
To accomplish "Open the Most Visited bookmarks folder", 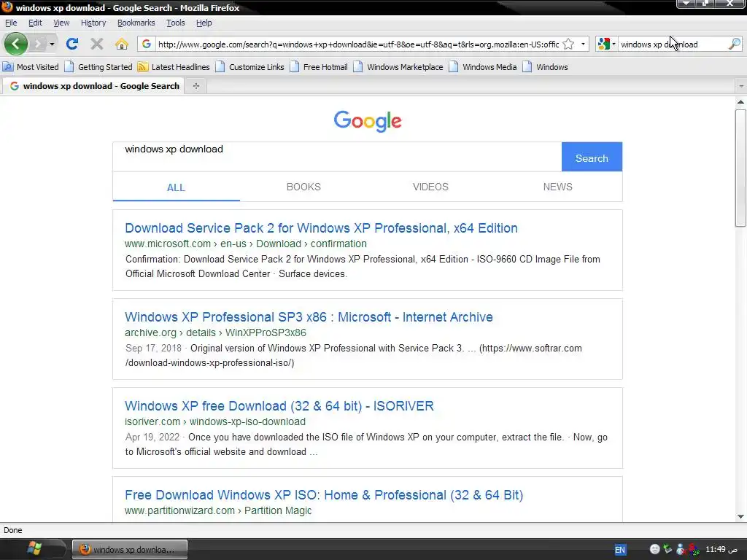I will [31, 67].
